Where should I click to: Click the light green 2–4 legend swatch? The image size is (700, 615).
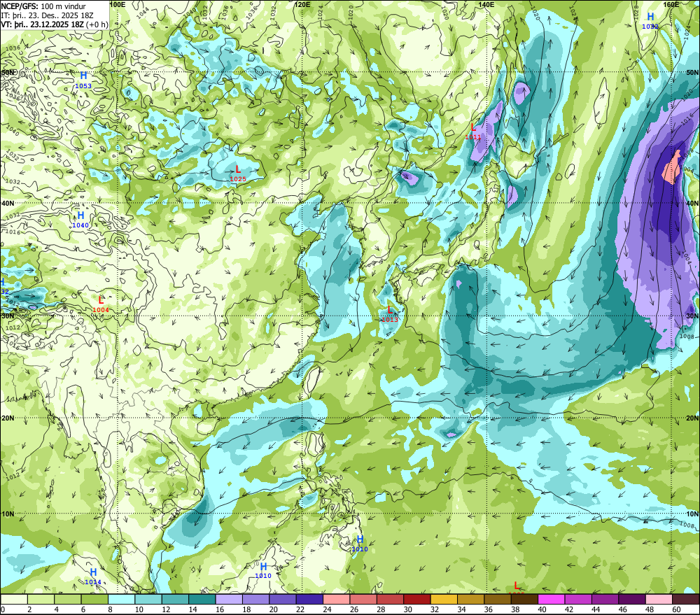[x=41, y=600]
